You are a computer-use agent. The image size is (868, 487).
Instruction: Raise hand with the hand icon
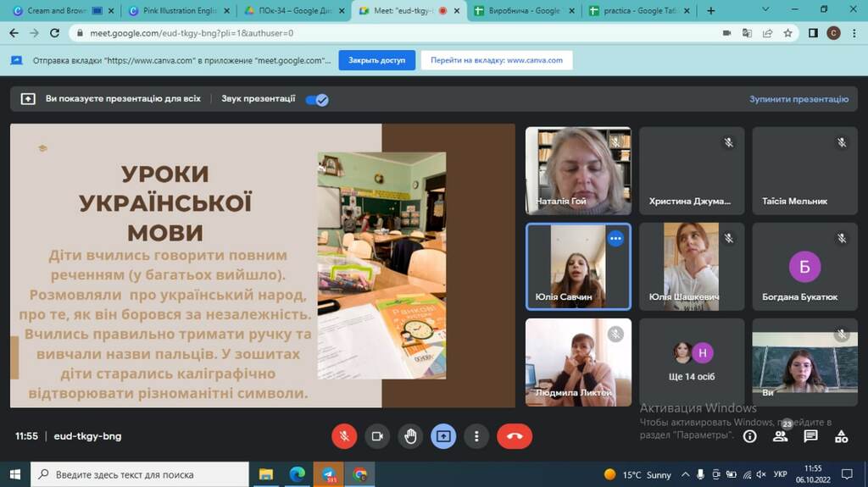pos(410,436)
